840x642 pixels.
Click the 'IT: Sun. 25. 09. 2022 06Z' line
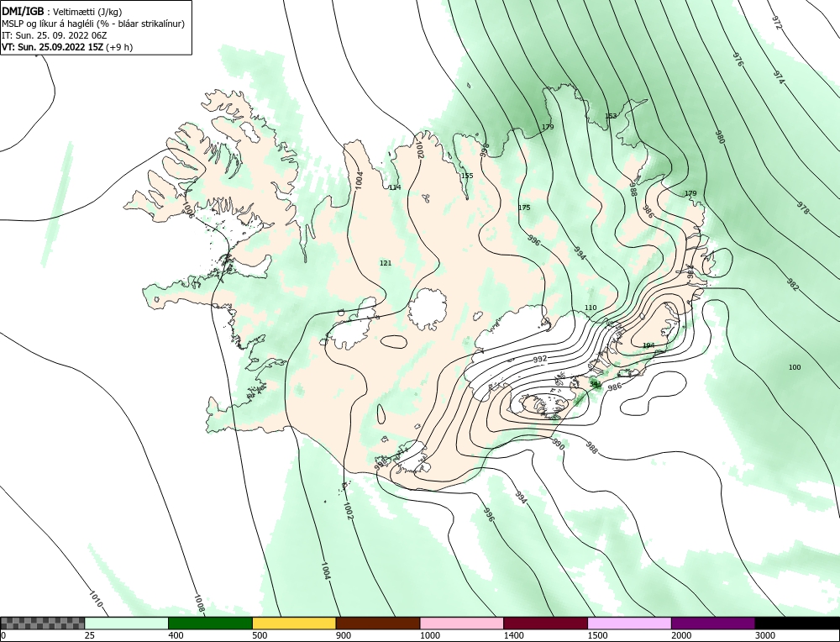54,35
